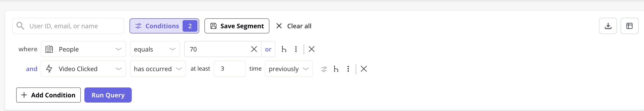The width and height of the screenshot is (644, 111).
Task: Delete the Video Clicked condition row
Action: (x=364, y=69)
